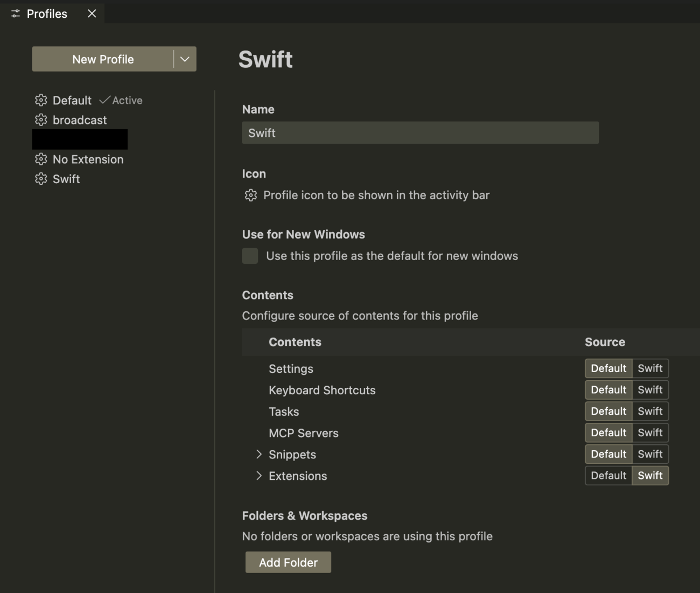Expand the Extensions row

[259, 476]
